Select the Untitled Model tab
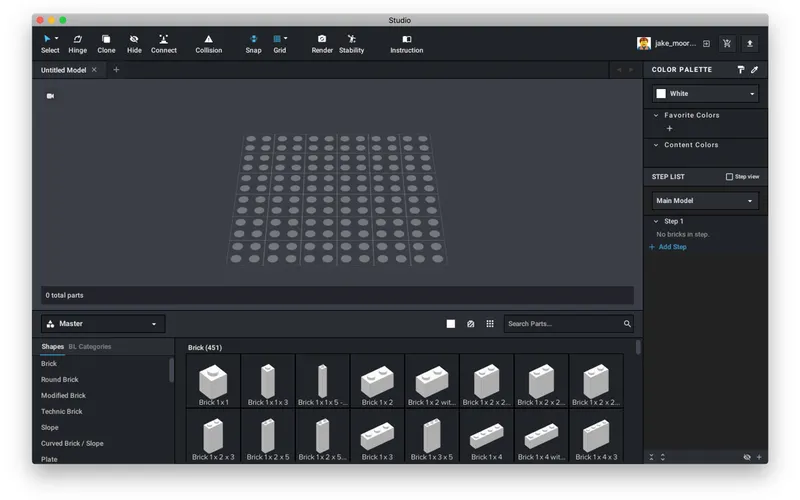800x500 pixels. tap(63, 70)
